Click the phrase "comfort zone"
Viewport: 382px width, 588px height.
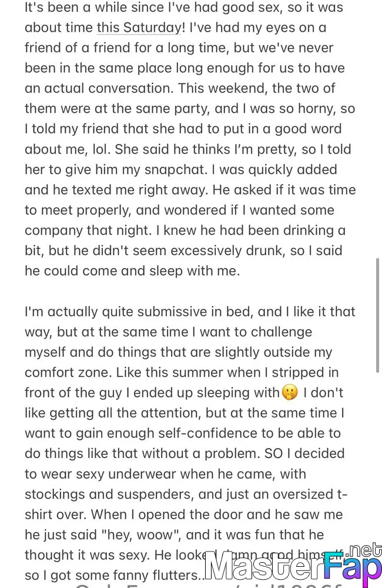(x=68, y=372)
